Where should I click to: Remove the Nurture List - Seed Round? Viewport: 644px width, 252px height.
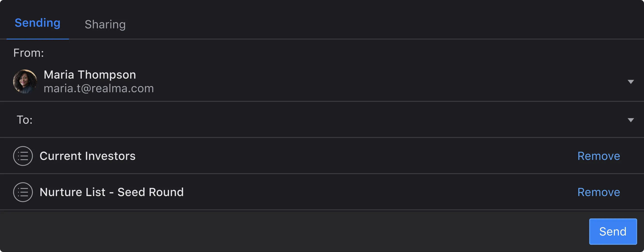tap(599, 192)
